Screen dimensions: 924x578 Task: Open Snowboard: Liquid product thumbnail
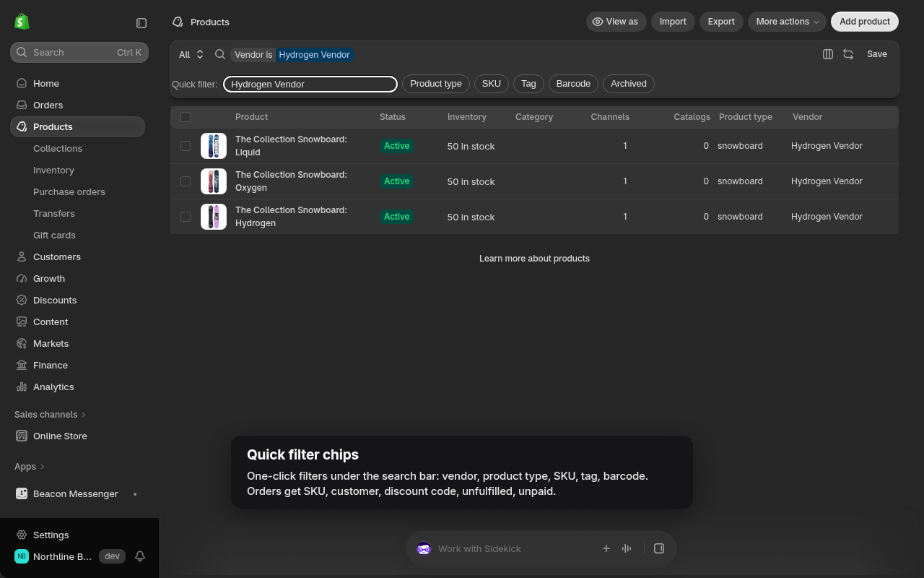(214, 146)
